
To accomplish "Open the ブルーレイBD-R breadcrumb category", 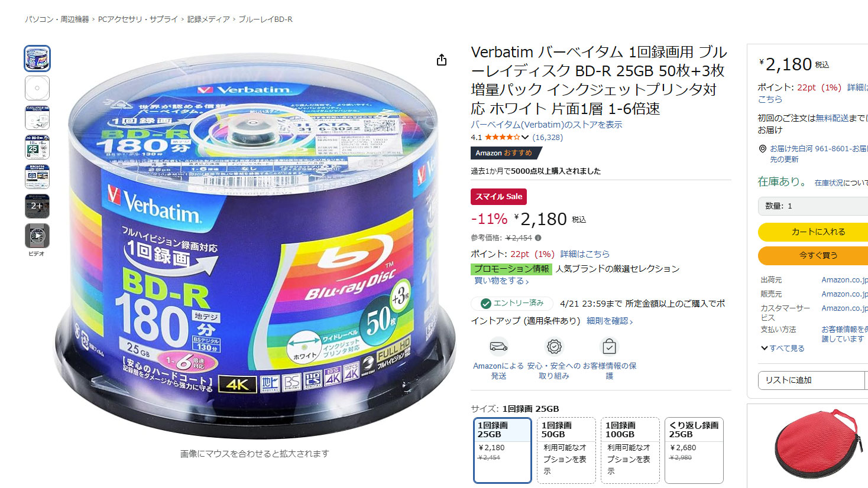I will [x=265, y=19].
